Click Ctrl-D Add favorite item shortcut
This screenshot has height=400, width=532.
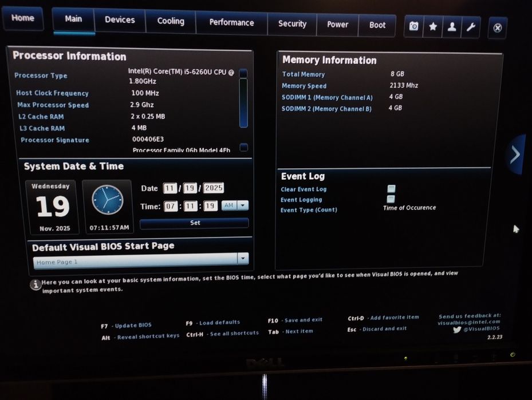[x=383, y=318]
